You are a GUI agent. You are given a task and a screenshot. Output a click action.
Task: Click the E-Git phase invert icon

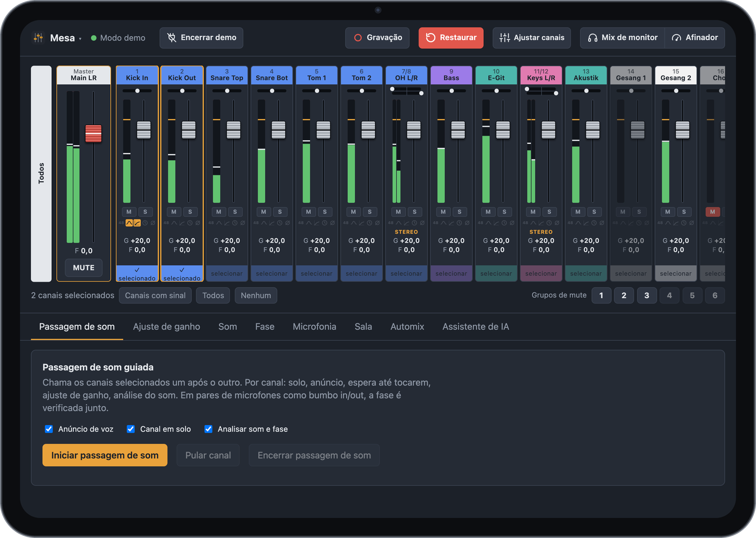(x=512, y=223)
